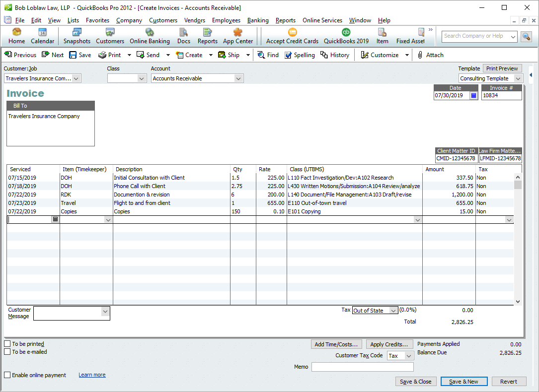Click the Create toolbar button
This screenshot has height=392, width=539.
tap(189, 55)
